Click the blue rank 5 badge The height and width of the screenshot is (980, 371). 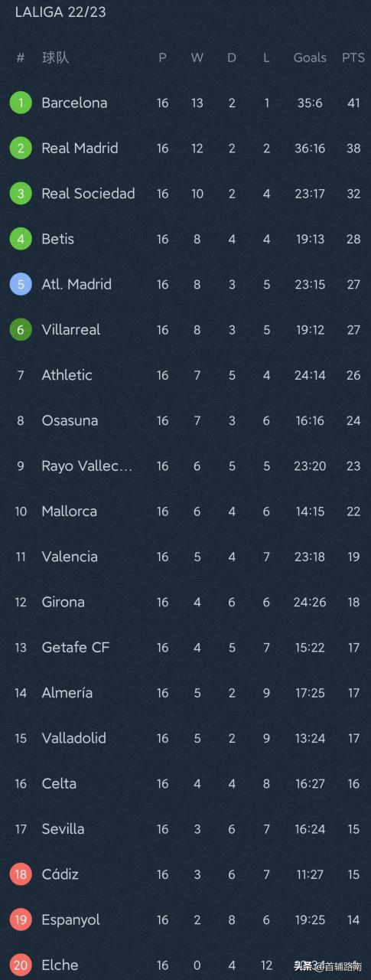(x=21, y=284)
